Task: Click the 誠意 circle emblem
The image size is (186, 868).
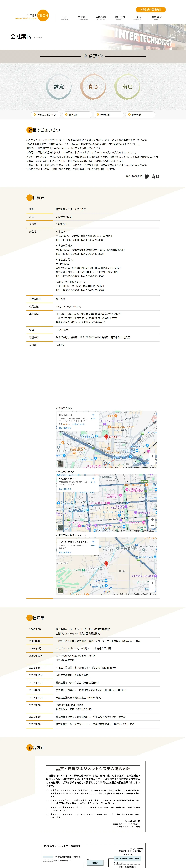Action: [x=59, y=87]
